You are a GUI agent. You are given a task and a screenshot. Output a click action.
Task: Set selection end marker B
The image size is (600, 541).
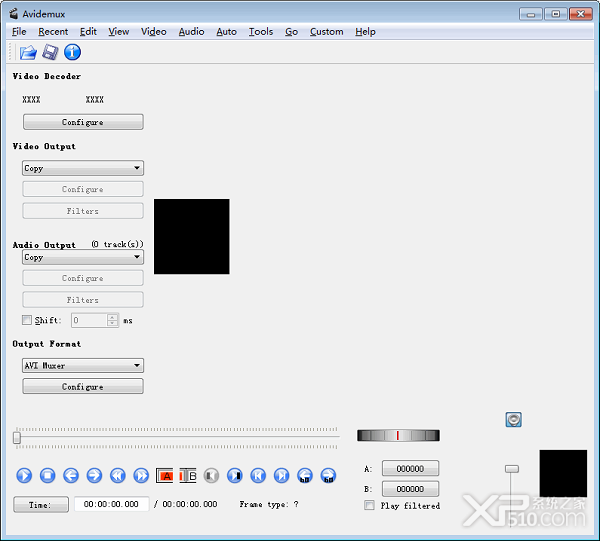[188, 476]
